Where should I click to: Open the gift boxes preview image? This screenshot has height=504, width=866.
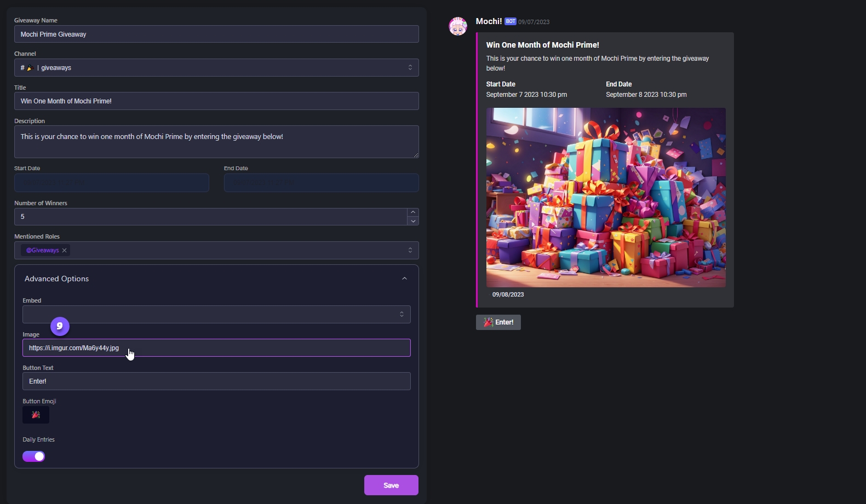coord(606,198)
